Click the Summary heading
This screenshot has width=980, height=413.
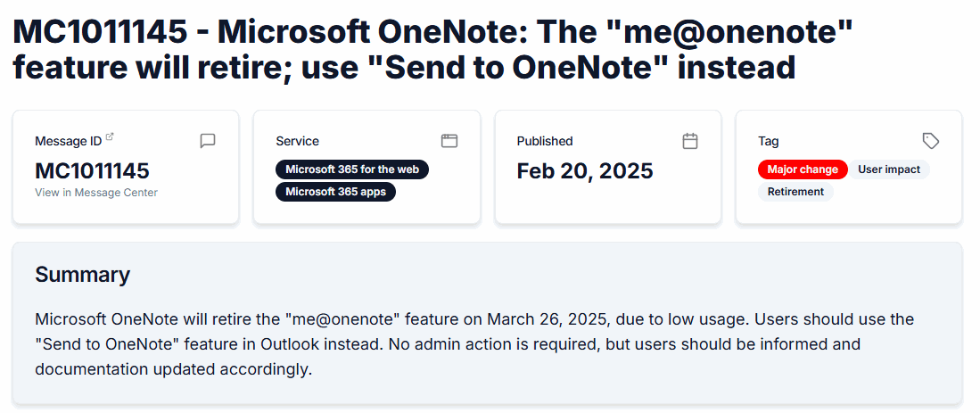pyautogui.click(x=82, y=275)
